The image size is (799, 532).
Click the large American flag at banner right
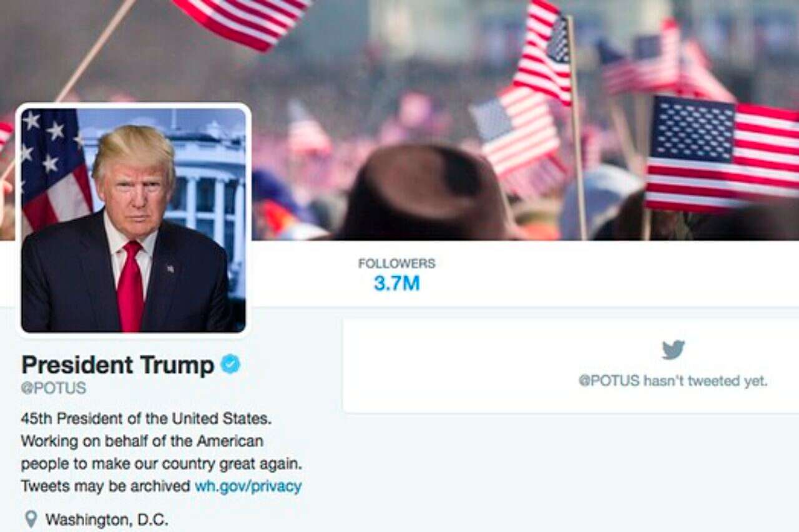coord(722,153)
